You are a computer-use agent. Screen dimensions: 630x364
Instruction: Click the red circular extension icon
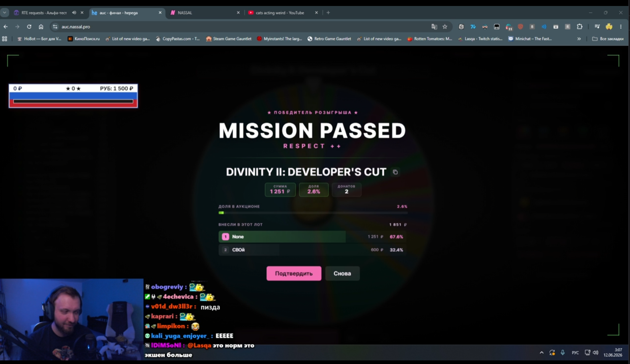tap(520, 27)
